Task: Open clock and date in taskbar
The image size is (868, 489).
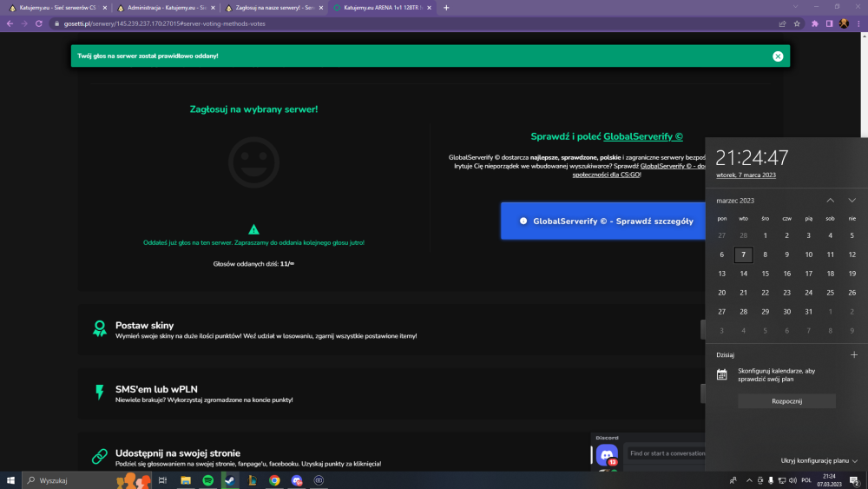Action: (x=829, y=480)
